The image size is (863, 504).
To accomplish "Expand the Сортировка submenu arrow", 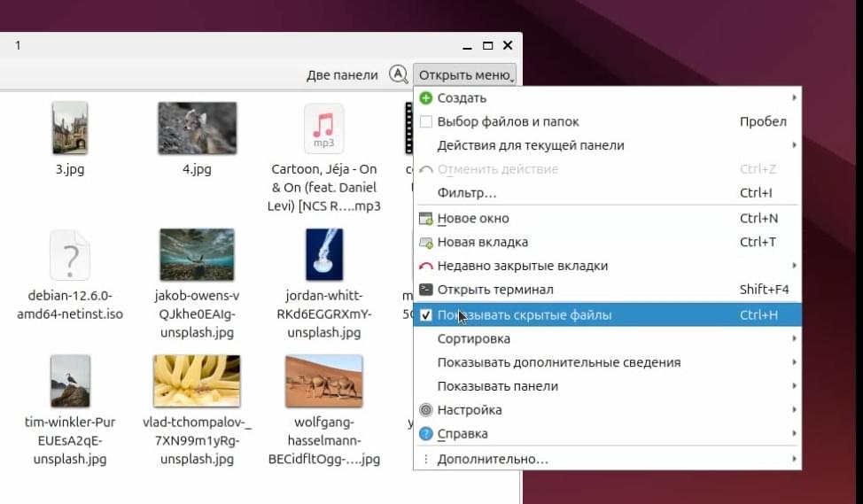I will 794,338.
